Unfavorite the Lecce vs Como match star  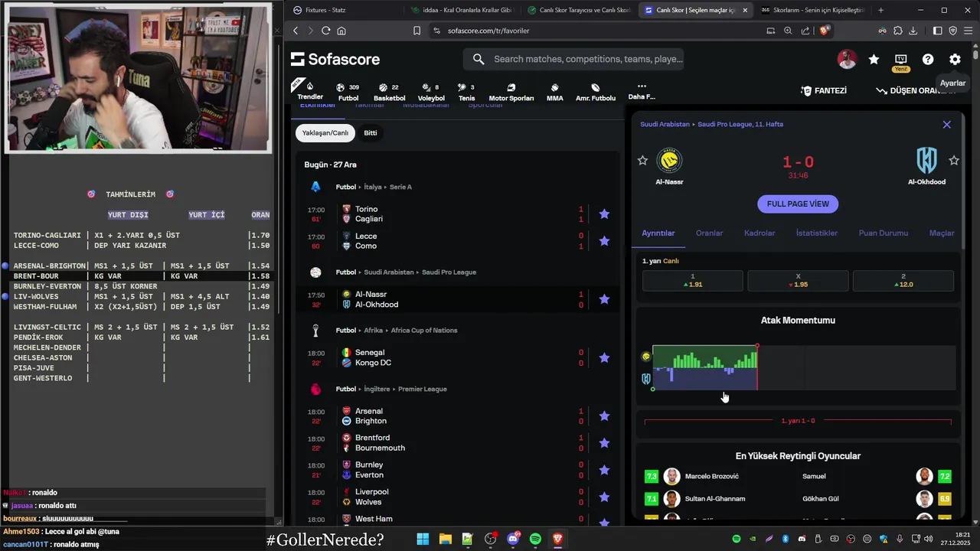pyautogui.click(x=604, y=241)
